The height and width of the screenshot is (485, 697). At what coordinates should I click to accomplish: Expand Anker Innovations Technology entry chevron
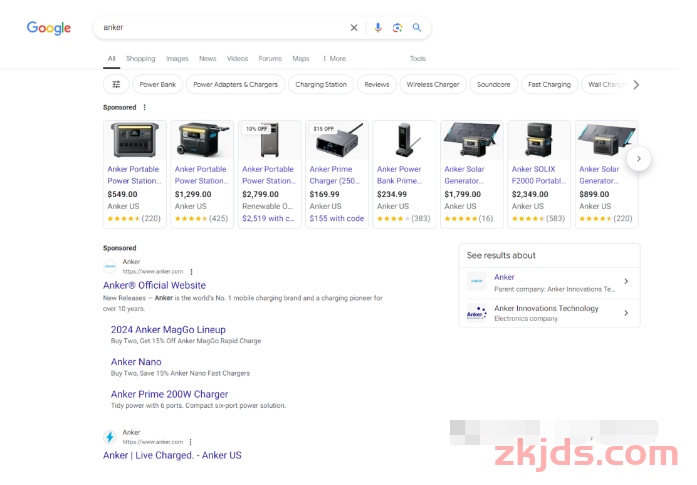pyautogui.click(x=626, y=313)
